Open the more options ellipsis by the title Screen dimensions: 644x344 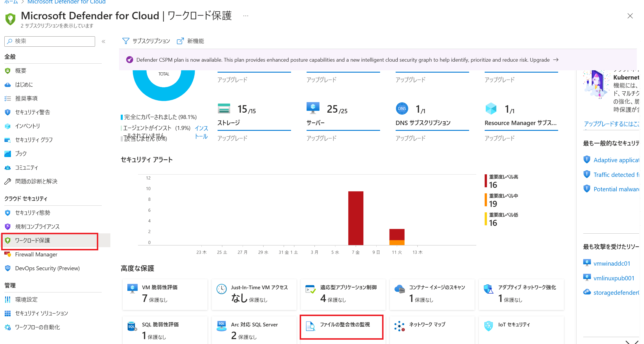(245, 16)
